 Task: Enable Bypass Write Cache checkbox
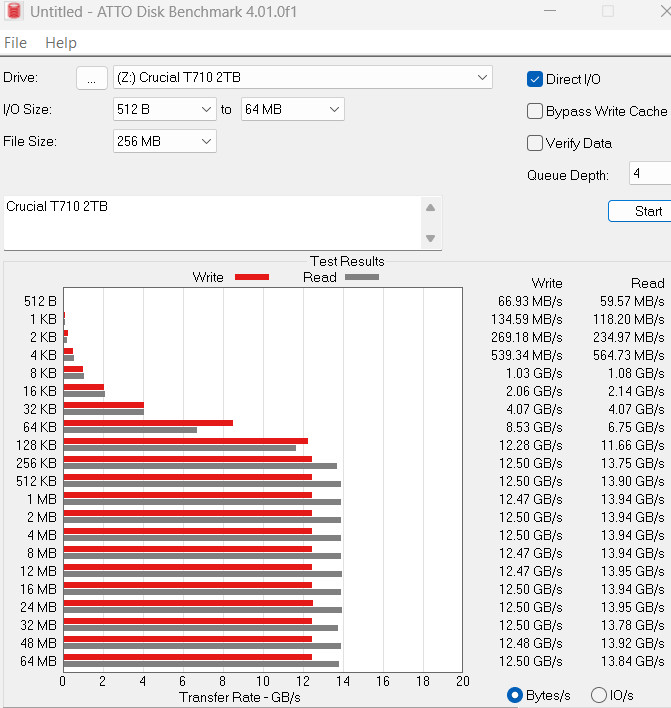[x=535, y=111]
